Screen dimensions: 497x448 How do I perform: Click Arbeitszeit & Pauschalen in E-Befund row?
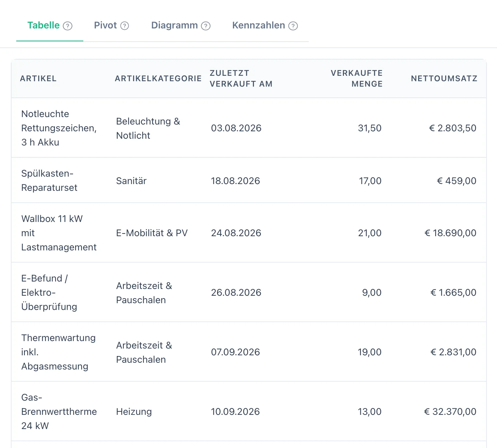click(144, 293)
